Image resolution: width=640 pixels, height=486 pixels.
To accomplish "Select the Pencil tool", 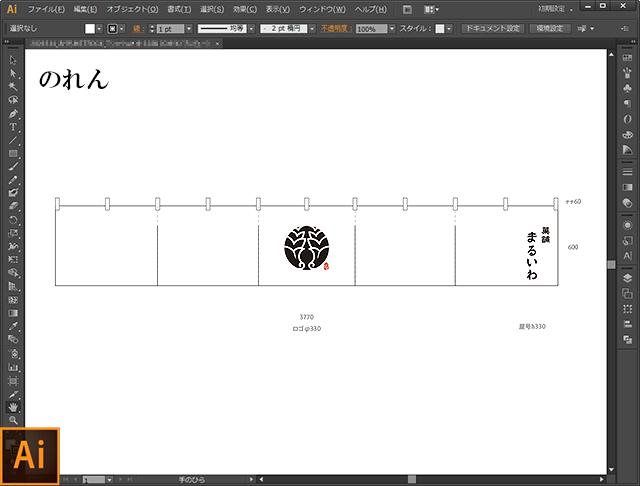I will (x=13, y=180).
